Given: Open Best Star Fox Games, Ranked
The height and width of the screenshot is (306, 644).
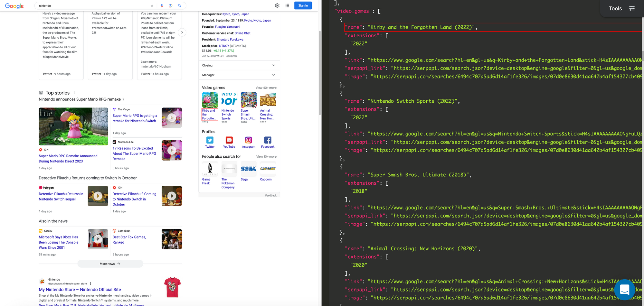Looking at the screenshot, I should (129, 240).
